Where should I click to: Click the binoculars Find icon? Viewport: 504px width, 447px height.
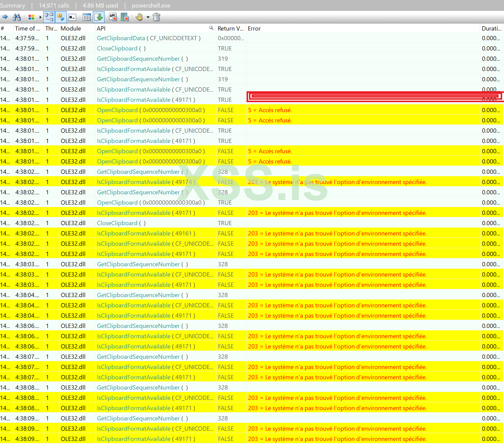point(17,17)
